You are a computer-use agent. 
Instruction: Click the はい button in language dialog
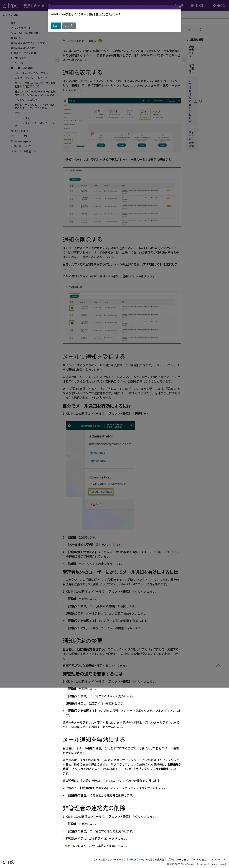(56, 26)
